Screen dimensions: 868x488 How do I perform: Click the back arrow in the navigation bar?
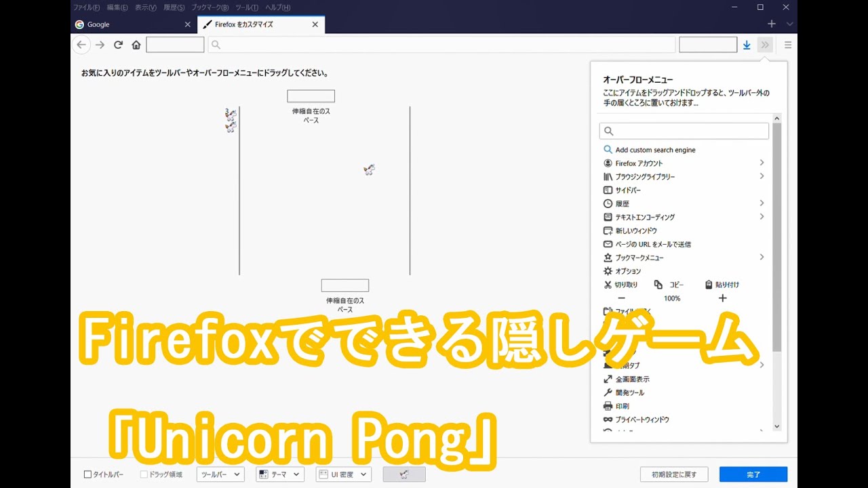81,45
